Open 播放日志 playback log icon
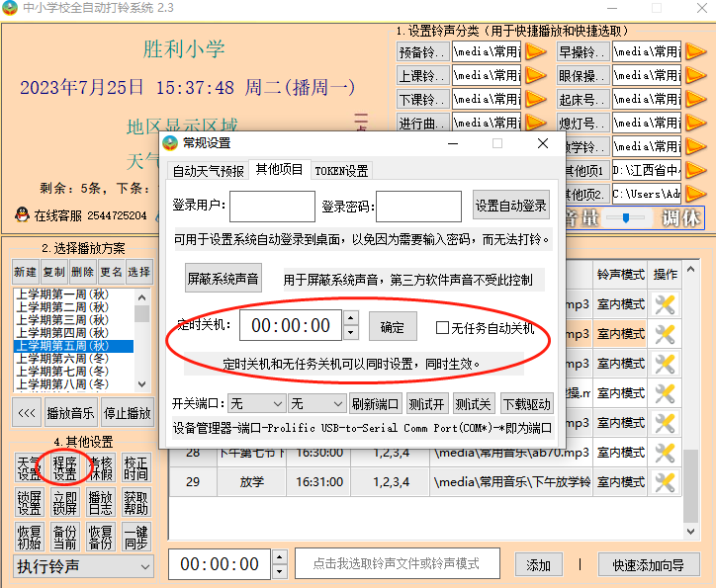Viewport: 716px width, 588px height. coord(100,502)
